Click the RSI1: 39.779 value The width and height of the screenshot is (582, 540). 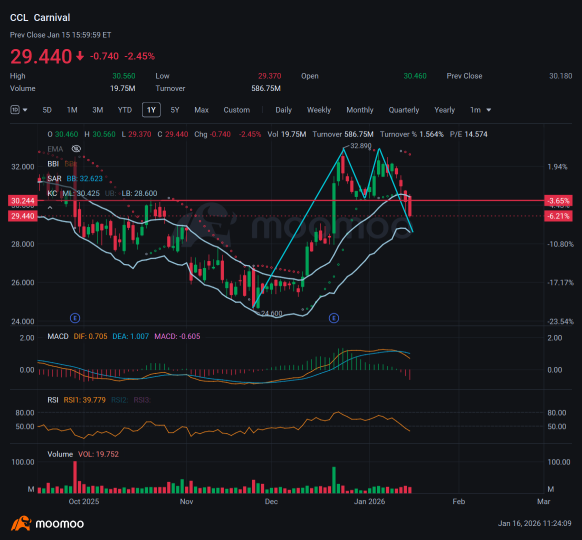pos(85,400)
